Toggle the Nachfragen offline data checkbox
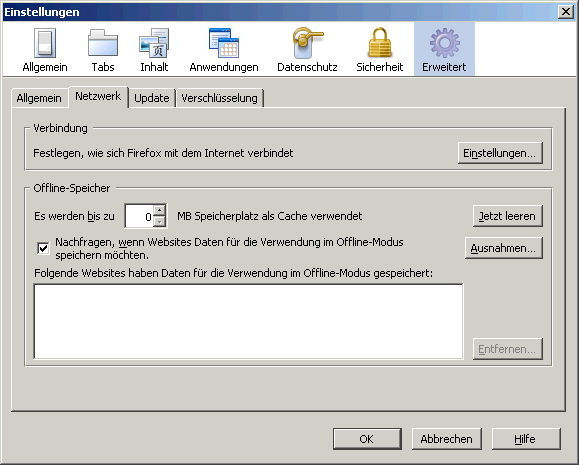 43,248
